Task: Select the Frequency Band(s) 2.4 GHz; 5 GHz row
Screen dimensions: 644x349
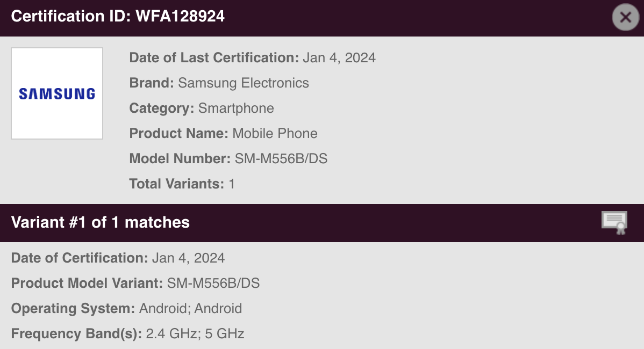Action: pos(127,333)
